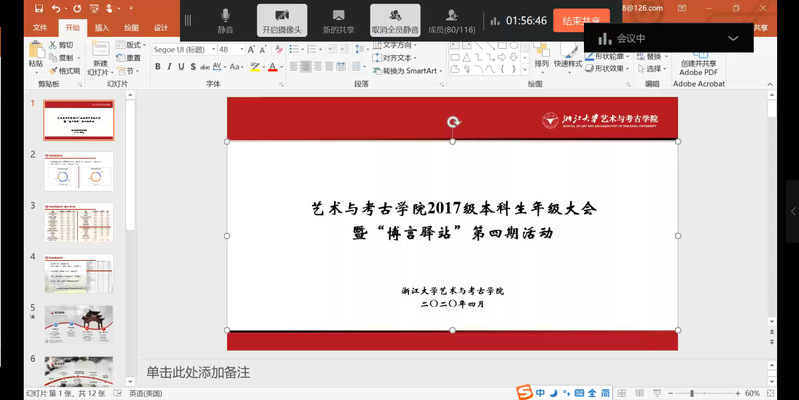Click the numbered list icon
The width and height of the screenshot is (799, 400).
pyautogui.click(x=312, y=49)
